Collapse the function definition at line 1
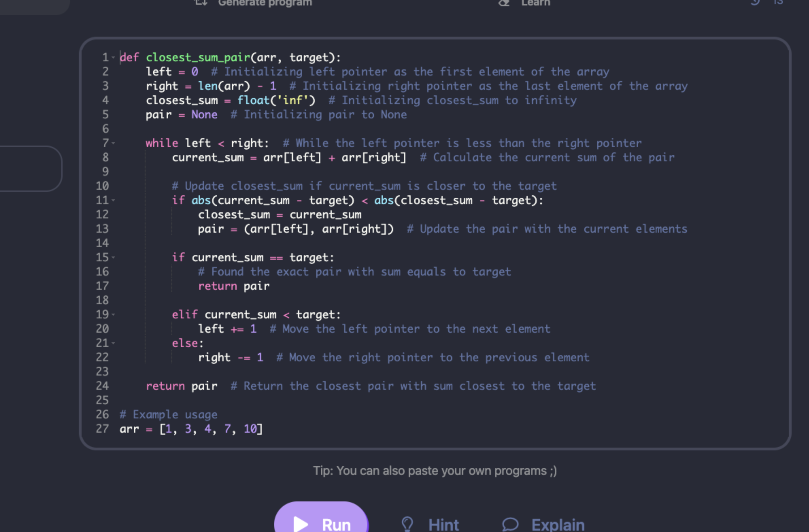809x532 pixels. point(114,57)
